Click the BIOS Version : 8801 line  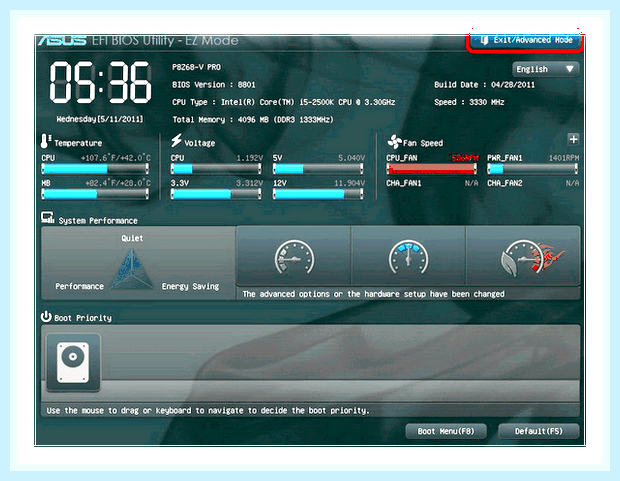pyautogui.click(x=214, y=85)
